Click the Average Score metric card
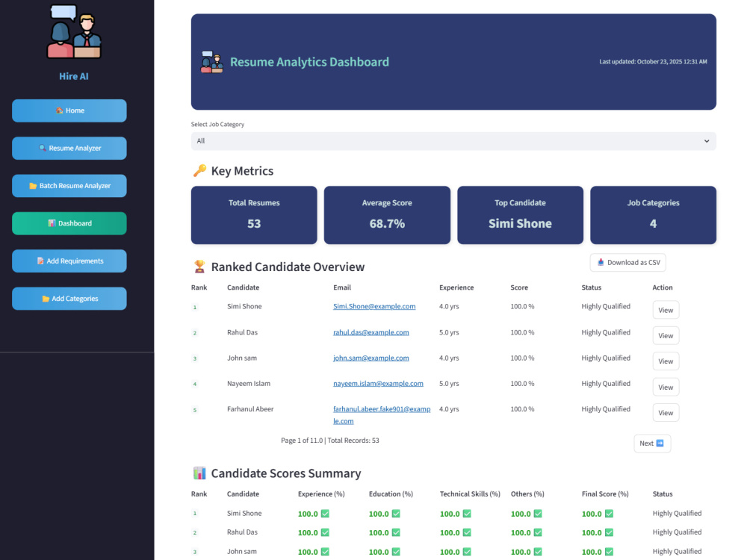The width and height of the screenshot is (747, 560). pyautogui.click(x=387, y=215)
